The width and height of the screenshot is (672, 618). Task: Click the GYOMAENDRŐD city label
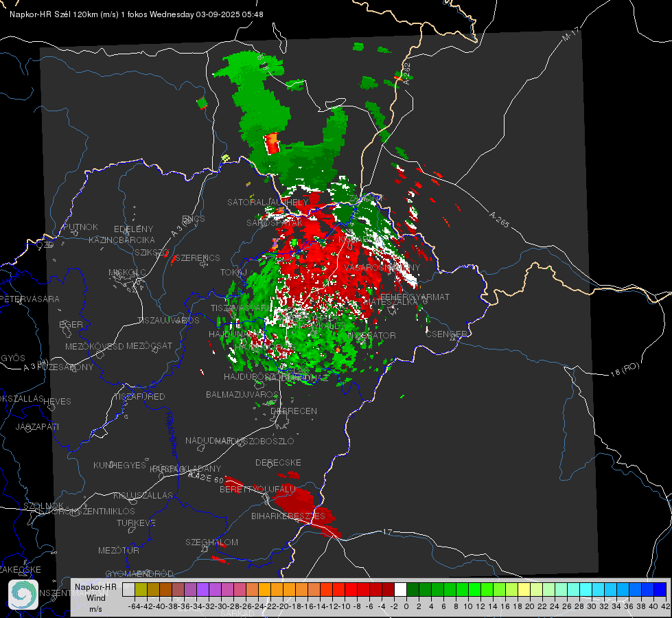[x=139, y=574]
